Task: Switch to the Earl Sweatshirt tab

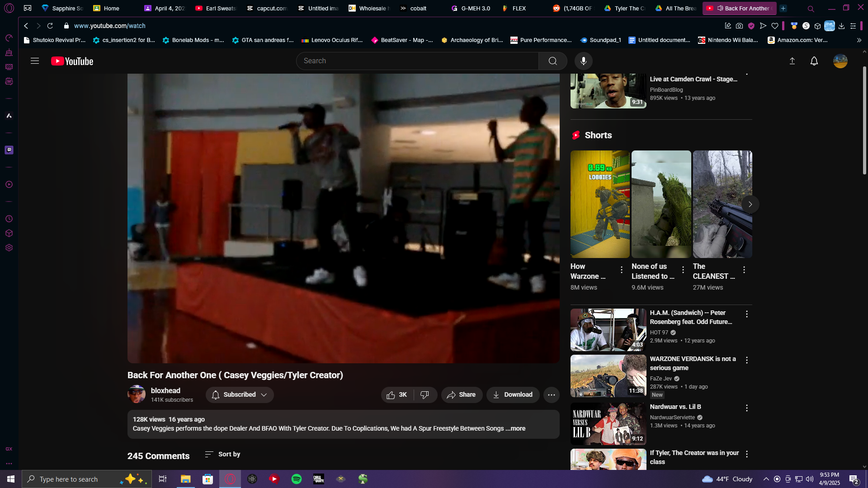Action: [216, 8]
